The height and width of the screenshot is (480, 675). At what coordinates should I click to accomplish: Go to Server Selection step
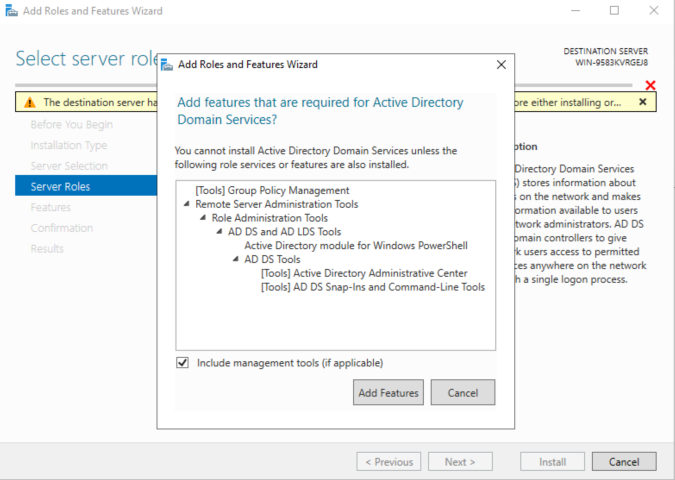[69, 166]
